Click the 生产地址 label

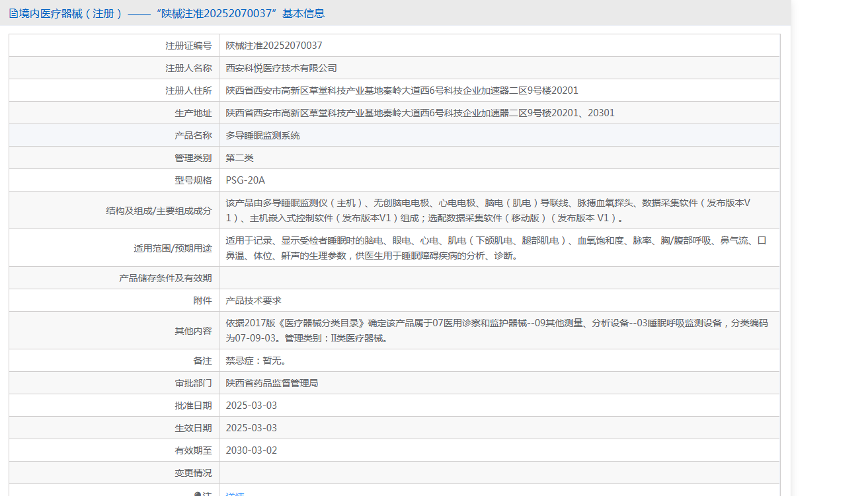(193, 113)
